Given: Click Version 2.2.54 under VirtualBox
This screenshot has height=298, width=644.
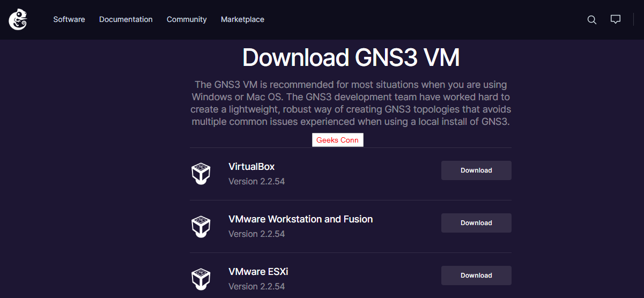Looking at the screenshot, I should (256, 182).
